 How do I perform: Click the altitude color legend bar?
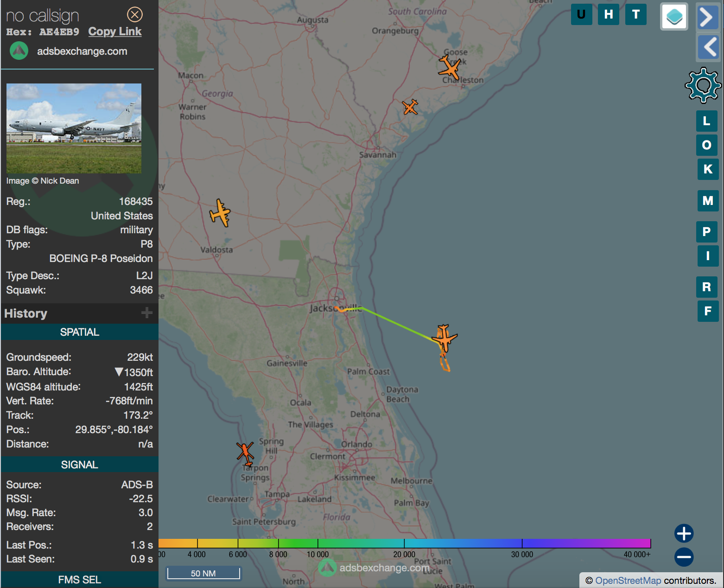click(405, 543)
